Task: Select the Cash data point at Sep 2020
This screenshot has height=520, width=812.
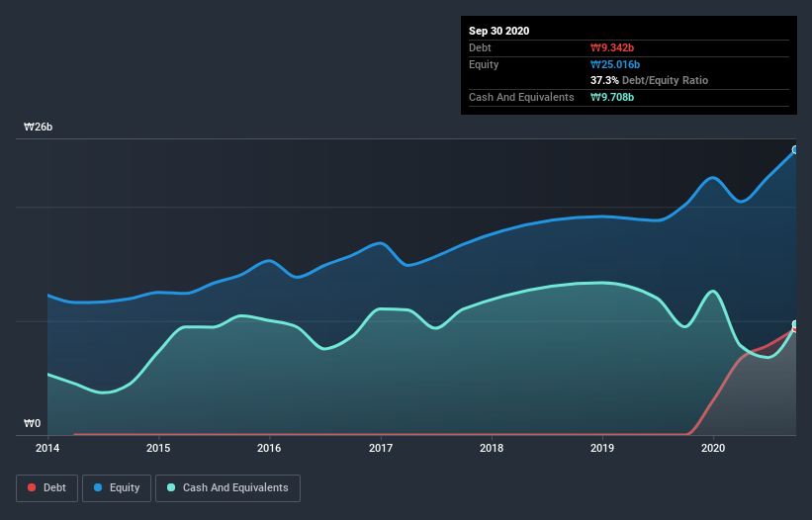Action: click(795, 324)
